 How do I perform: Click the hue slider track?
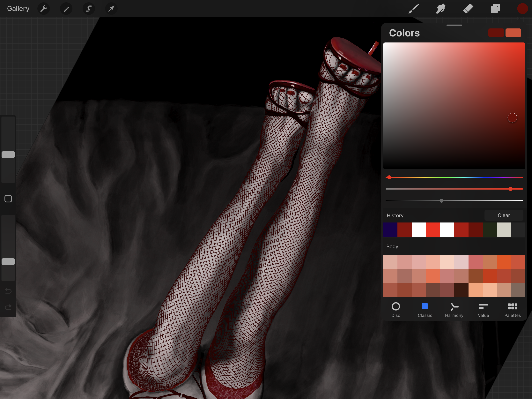[454, 177]
